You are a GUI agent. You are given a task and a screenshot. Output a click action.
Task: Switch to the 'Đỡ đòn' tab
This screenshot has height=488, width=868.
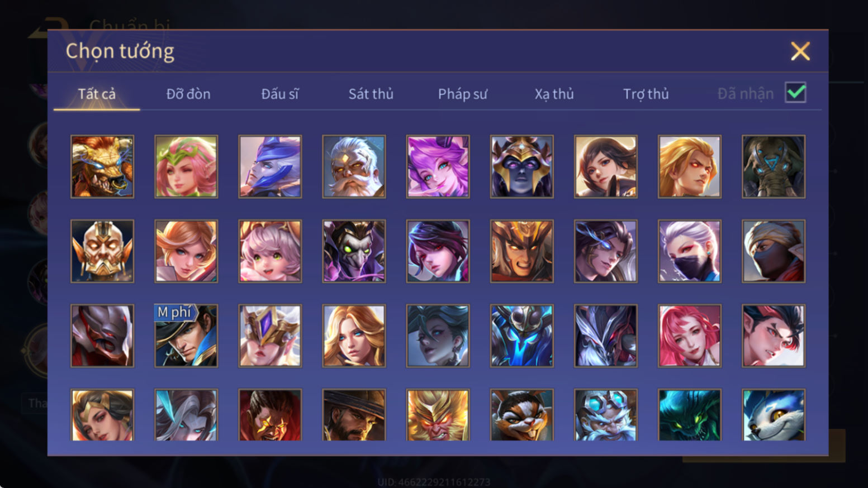[188, 94]
